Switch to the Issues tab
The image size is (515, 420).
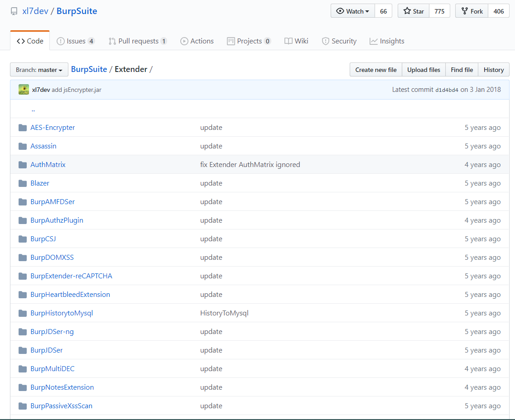click(x=76, y=41)
